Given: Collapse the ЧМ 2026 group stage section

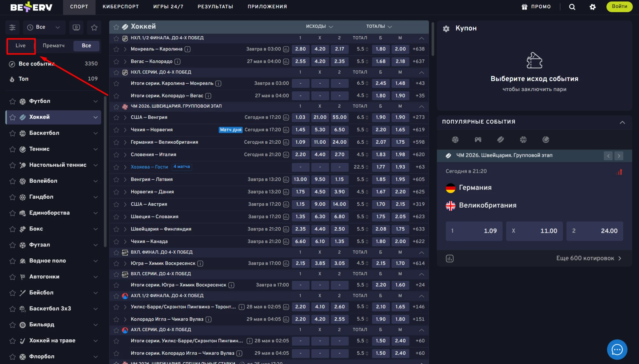Looking at the screenshot, I should click(x=422, y=106).
